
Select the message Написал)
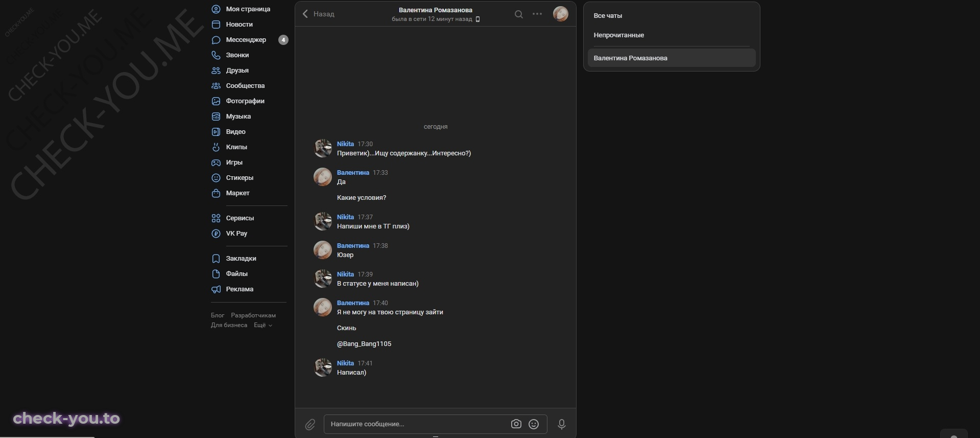point(352,373)
